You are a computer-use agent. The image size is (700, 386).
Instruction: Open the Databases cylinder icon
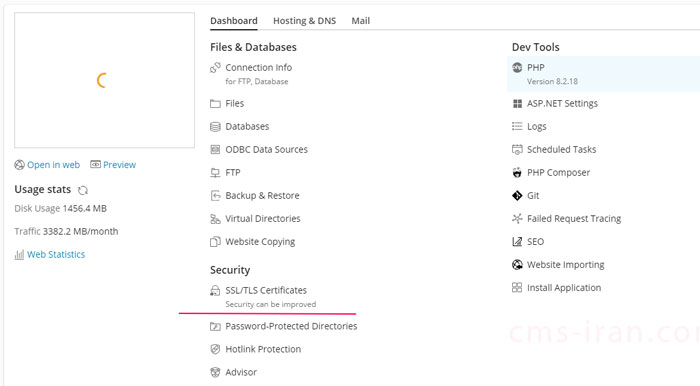[x=215, y=127]
